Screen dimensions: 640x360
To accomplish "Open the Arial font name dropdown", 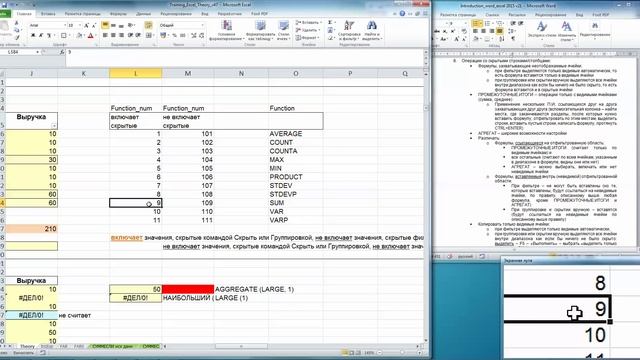I will tap(65, 25).
